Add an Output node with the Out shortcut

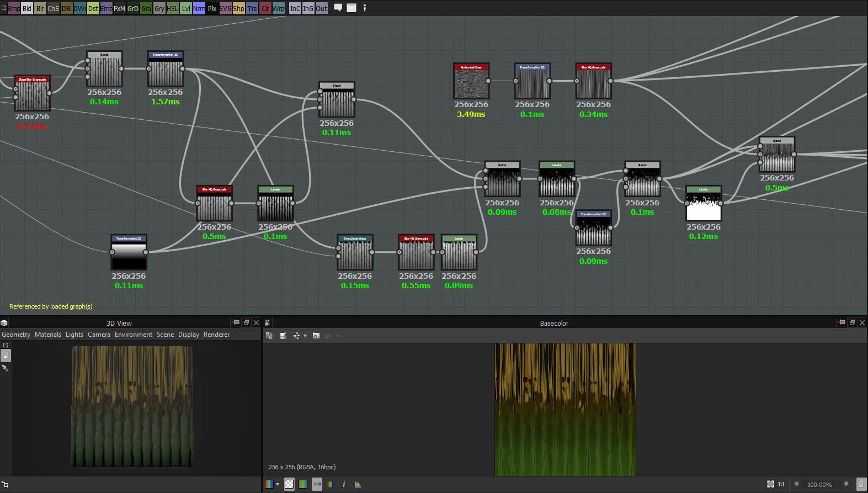point(321,8)
